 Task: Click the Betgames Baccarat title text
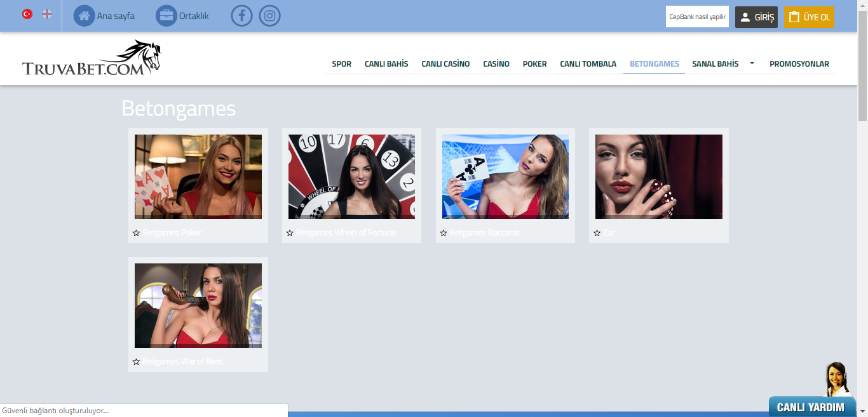pyautogui.click(x=485, y=233)
